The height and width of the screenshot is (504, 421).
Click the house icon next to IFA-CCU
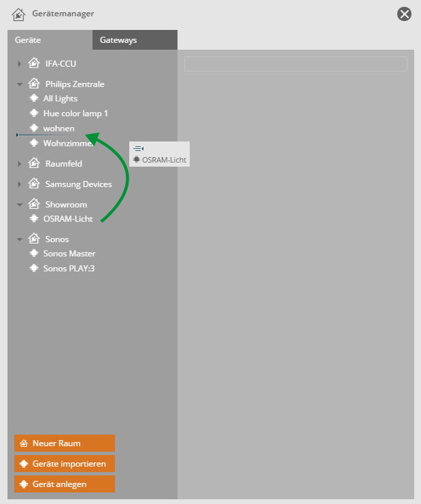tap(33, 63)
